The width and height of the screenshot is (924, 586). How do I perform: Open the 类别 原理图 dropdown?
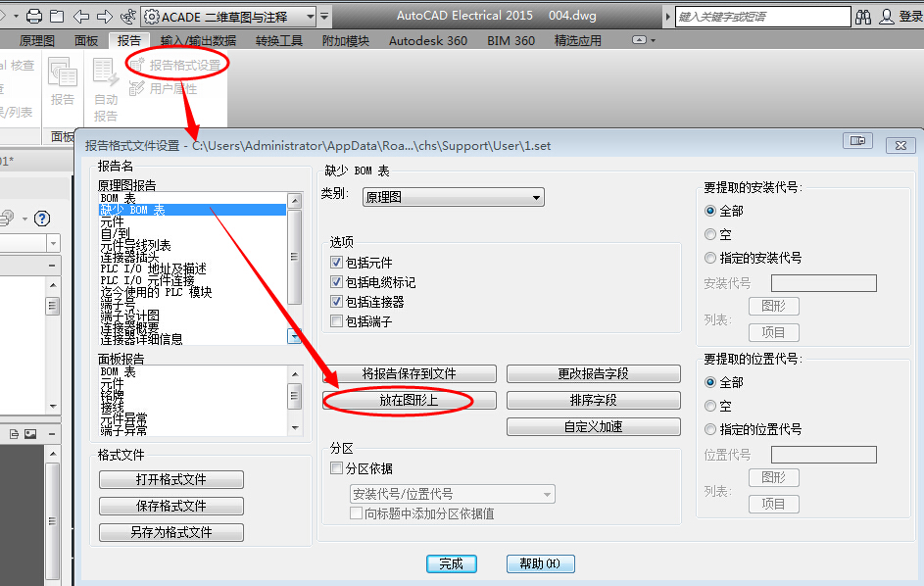point(452,197)
